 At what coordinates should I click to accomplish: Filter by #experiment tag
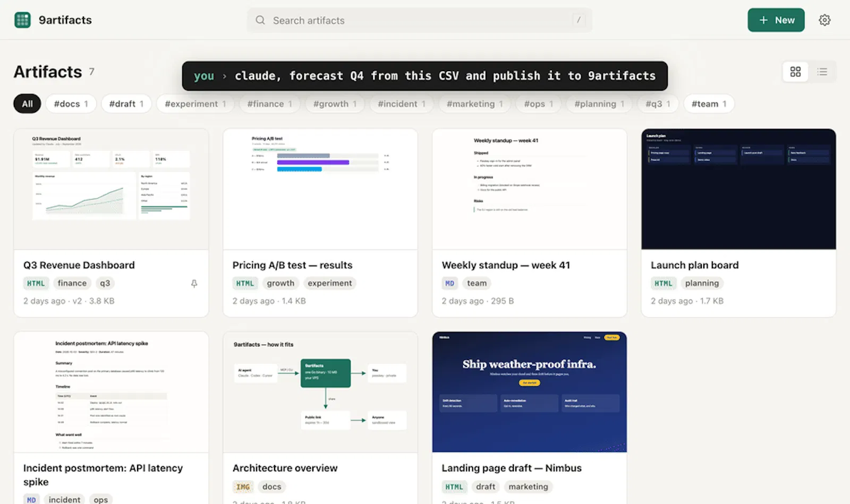(195, 104)
